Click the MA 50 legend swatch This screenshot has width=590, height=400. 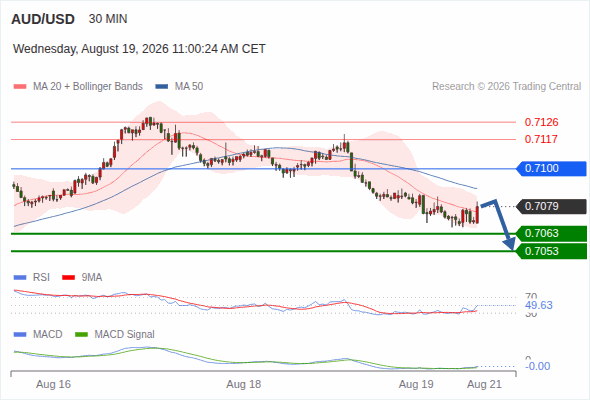(162, 87)
